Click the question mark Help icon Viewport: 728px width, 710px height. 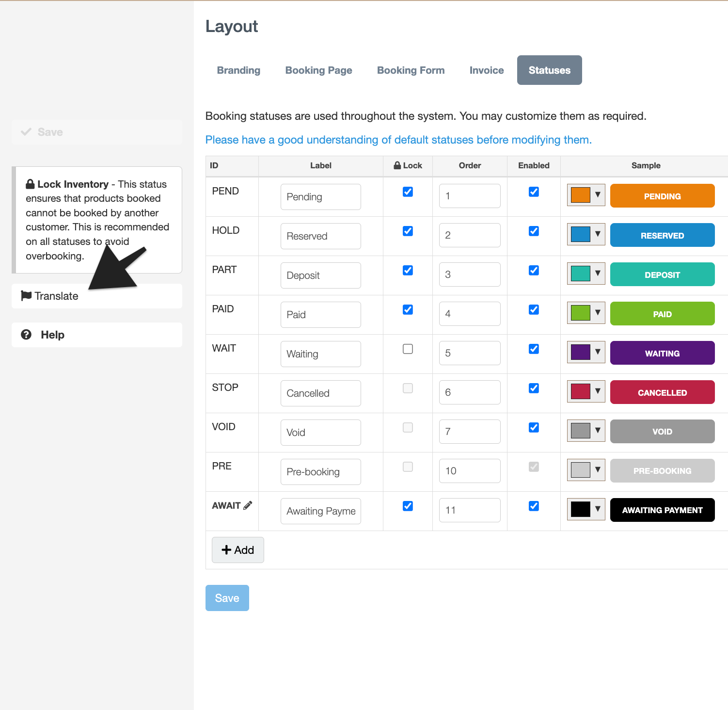pyautogui.click(x=26, y=335)
